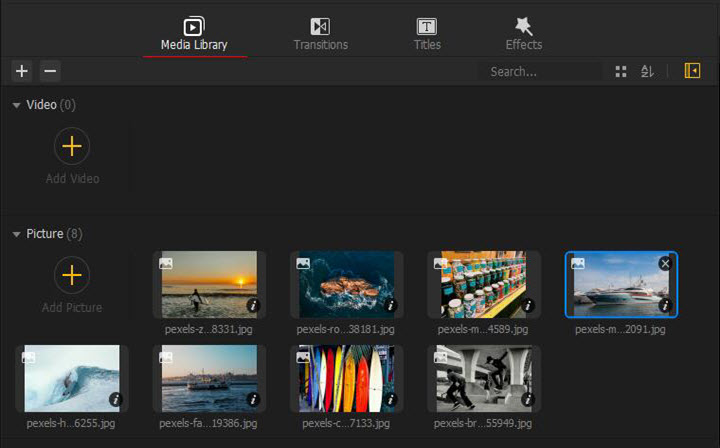This screenshot has height=448, width=720.
Task: Open the Titles tab
Action: pyautogui.click(x=427, y=35)
